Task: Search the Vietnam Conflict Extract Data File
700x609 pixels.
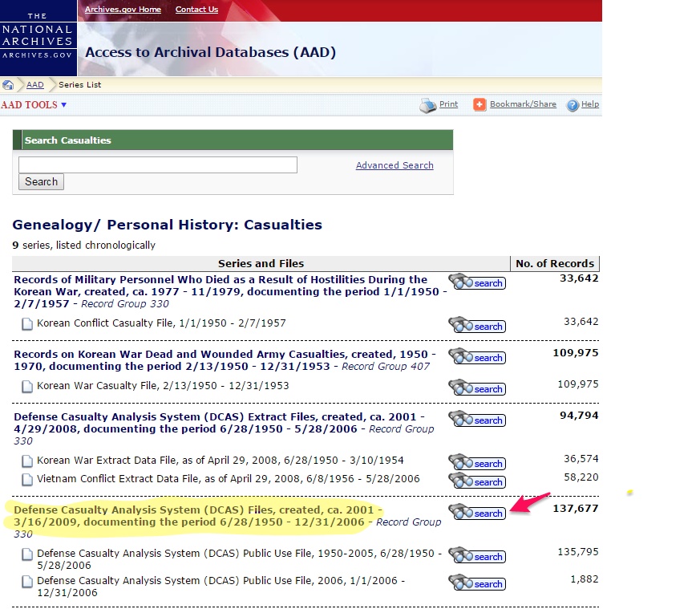Action: click(x=477, y=481)
